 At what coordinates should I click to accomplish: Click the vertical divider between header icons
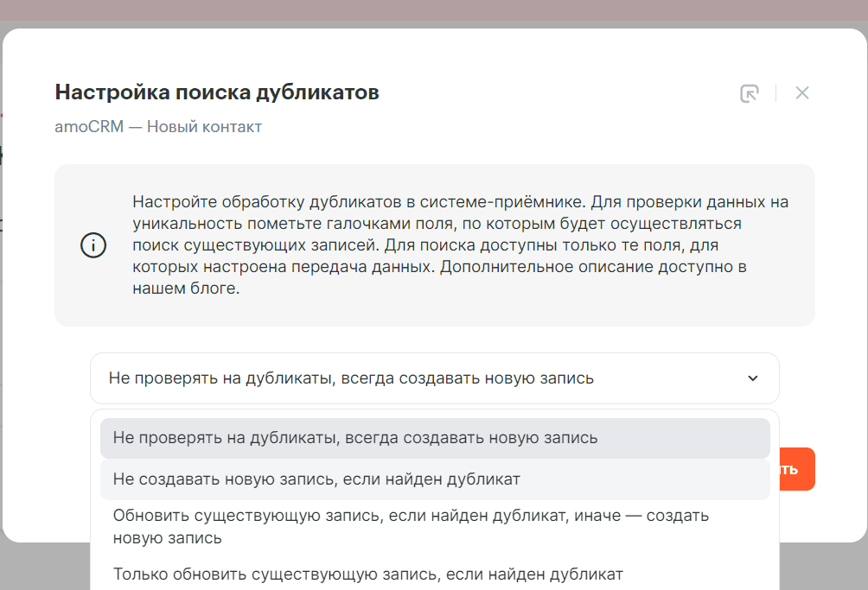pos(775,93)
